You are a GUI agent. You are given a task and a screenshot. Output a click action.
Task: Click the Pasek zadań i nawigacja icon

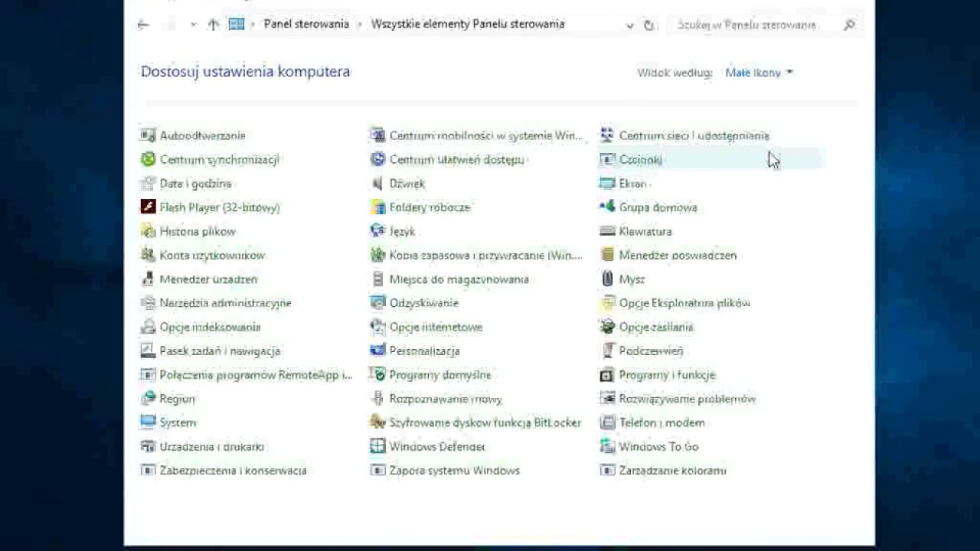[148, 350]
